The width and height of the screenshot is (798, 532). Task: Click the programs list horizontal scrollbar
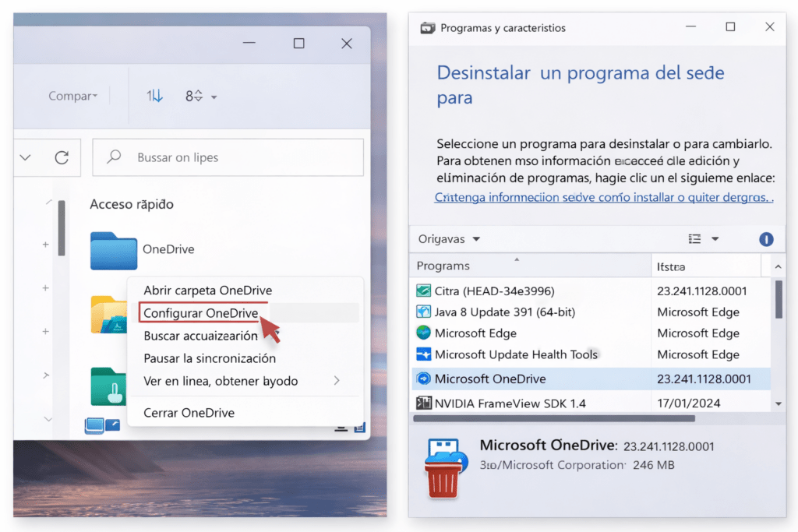[554, 418]
